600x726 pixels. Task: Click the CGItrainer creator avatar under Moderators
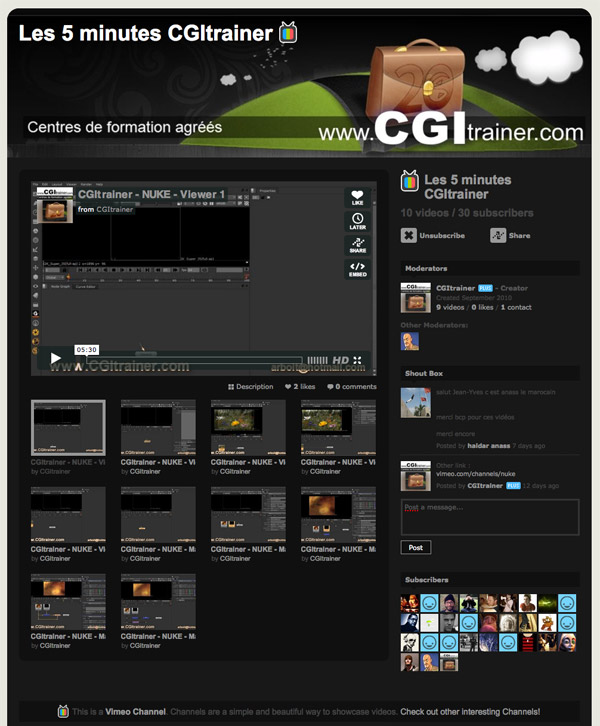[x=415, y=298]
